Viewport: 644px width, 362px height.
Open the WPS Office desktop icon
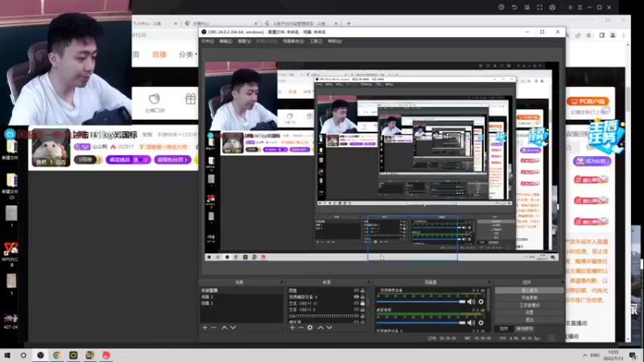[x=10, y=253]
